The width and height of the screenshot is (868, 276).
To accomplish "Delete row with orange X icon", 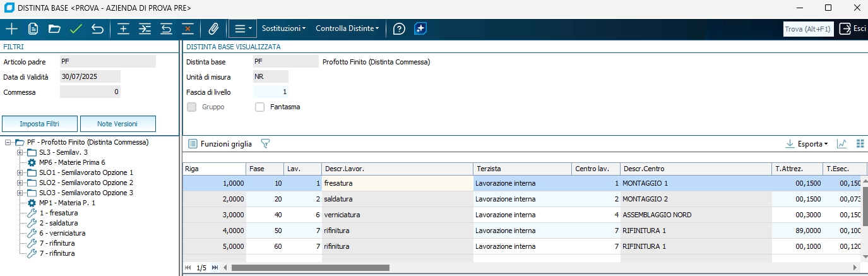I will (187, 28).
